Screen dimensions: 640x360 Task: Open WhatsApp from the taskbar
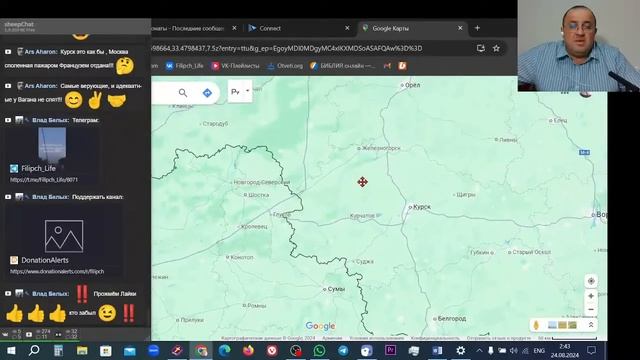click(x=319, y=351)
